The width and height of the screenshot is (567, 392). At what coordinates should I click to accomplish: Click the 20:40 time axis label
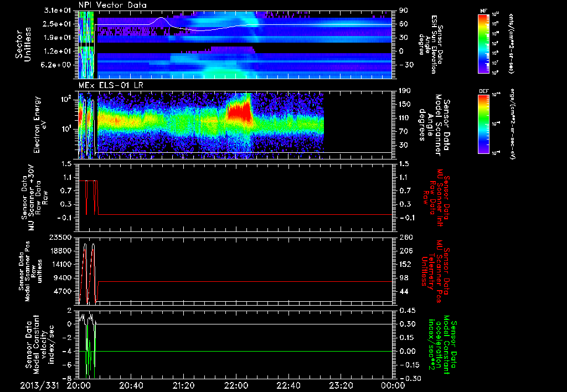pos(131,385)
